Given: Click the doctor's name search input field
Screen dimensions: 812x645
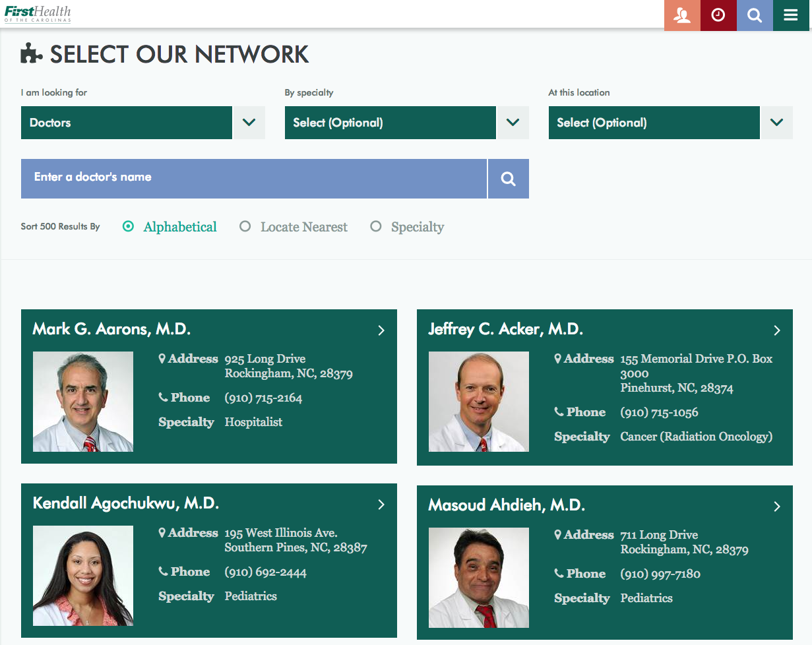Looking at the screenshot, I should (253, 178).
